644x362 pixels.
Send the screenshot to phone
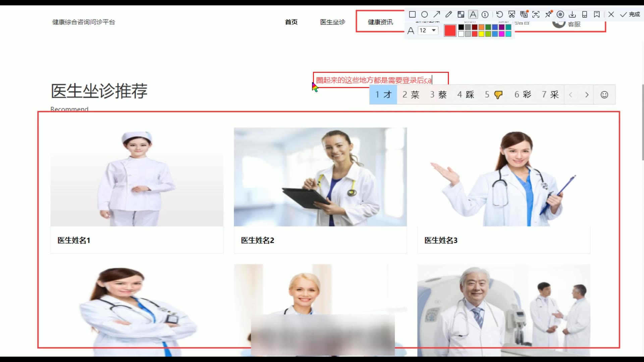(x=585, y=14)
